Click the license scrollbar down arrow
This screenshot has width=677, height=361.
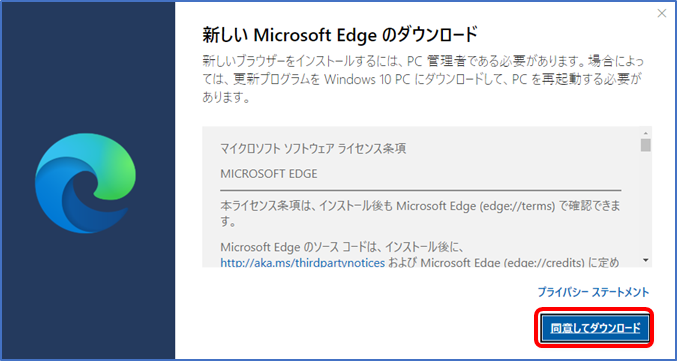646,260
